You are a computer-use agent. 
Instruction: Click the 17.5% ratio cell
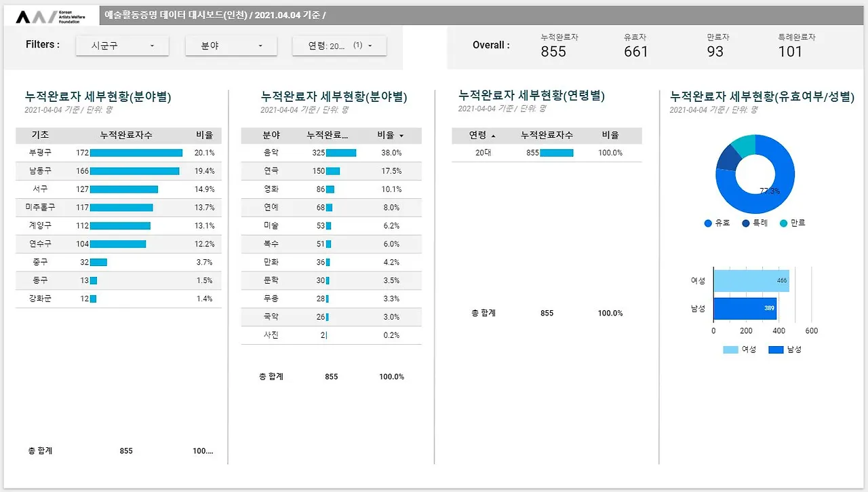391,171
